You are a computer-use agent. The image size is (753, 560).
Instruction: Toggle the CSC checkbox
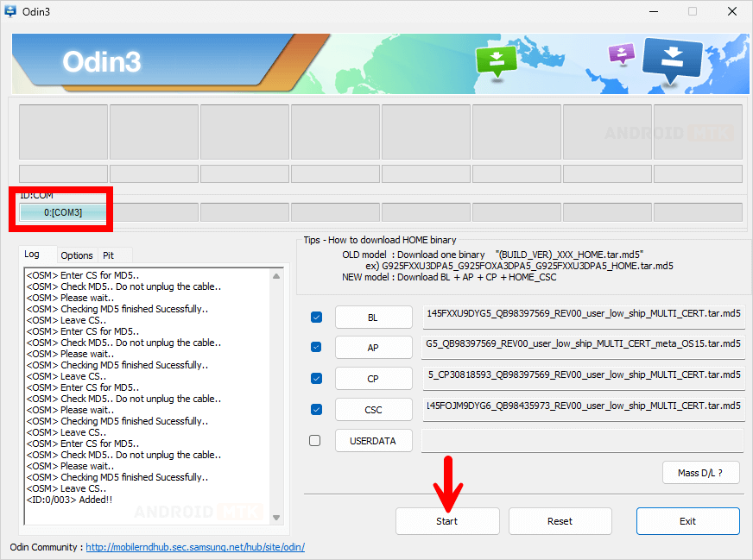(316, 409)
